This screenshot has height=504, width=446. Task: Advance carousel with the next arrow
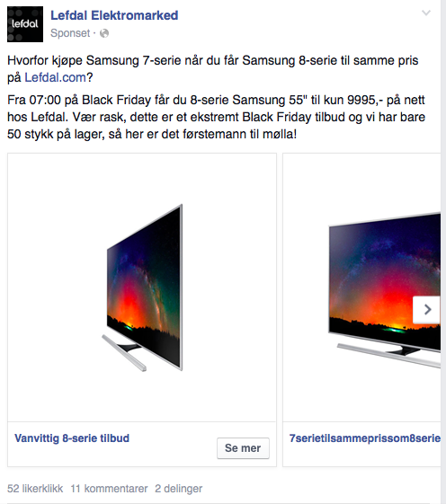click(x=426, y=310)
